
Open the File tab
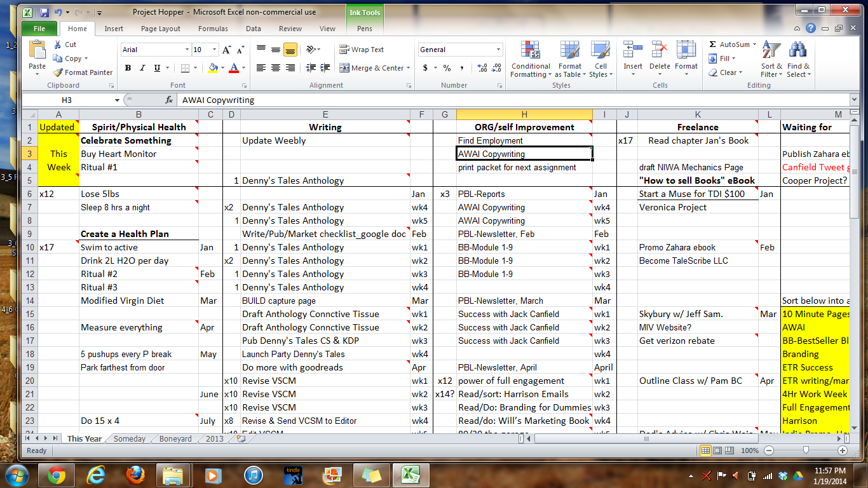coord(39,29)
